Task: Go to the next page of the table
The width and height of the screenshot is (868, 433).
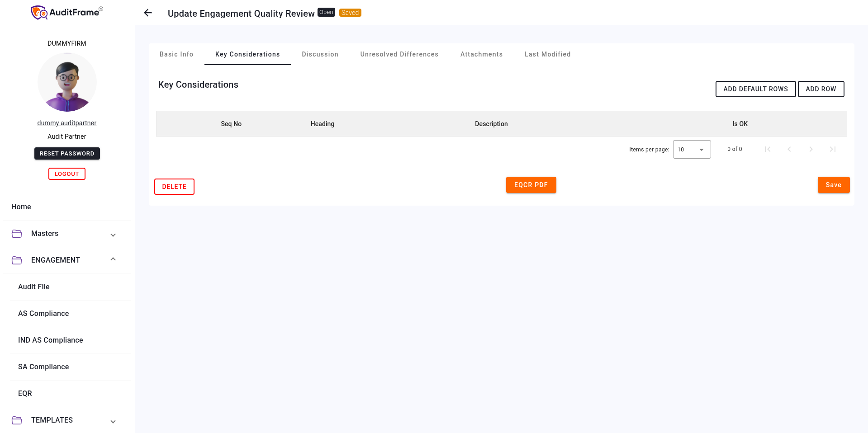Action: tap(811, 149)
